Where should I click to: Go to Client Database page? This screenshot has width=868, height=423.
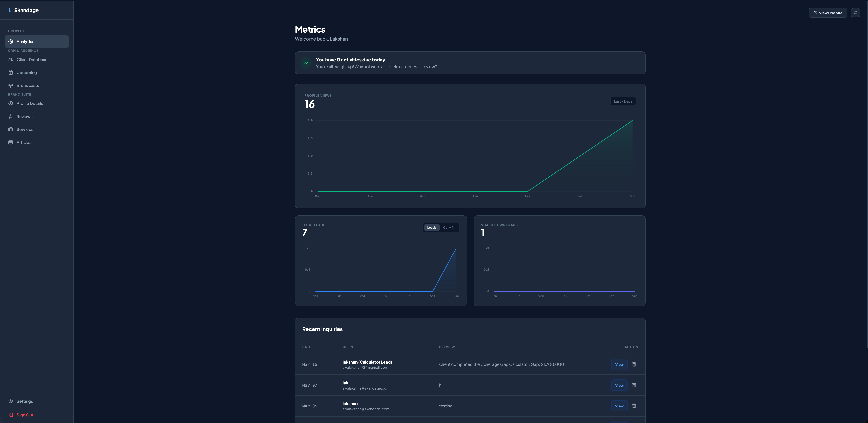point(32,60)
